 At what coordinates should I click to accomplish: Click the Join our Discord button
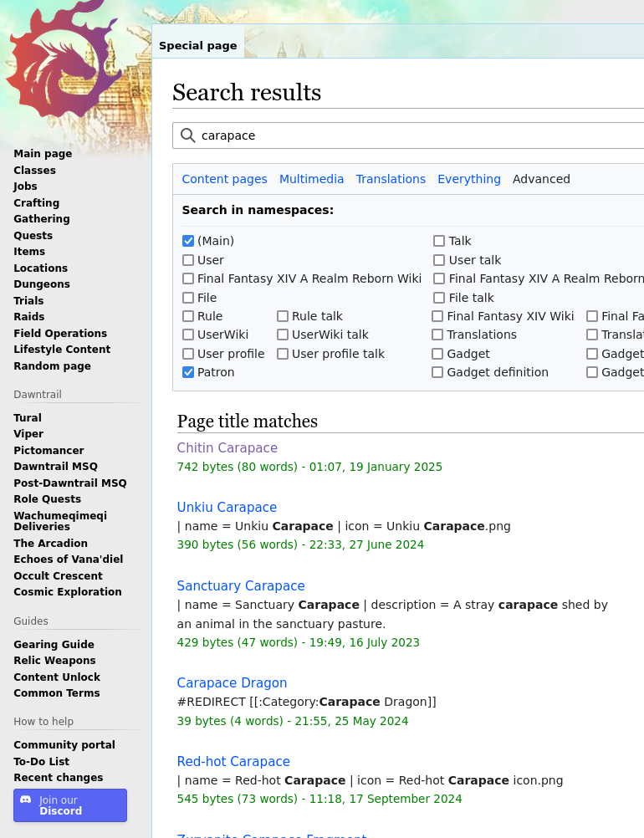[x=70, y=805]
